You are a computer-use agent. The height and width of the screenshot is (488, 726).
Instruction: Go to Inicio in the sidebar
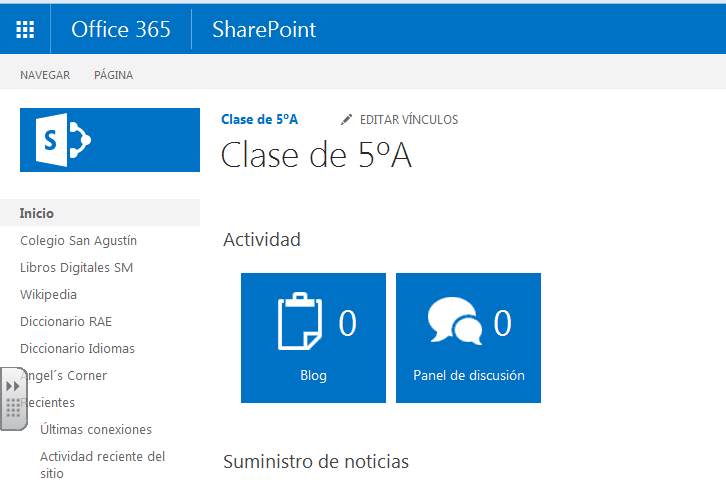(x=37, y=213)
